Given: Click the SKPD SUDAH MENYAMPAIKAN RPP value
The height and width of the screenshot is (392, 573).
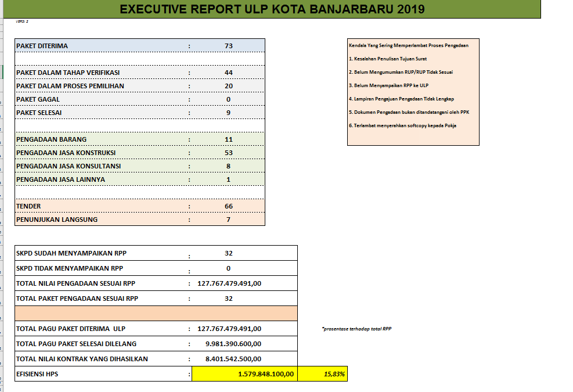Looking at the screenshot, I should [229, 253].
